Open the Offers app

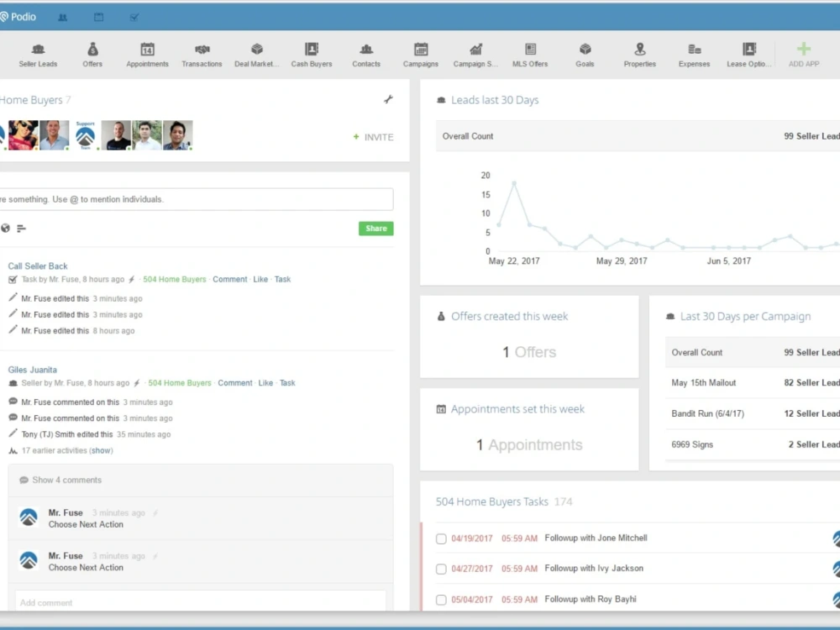pos(92,55)
